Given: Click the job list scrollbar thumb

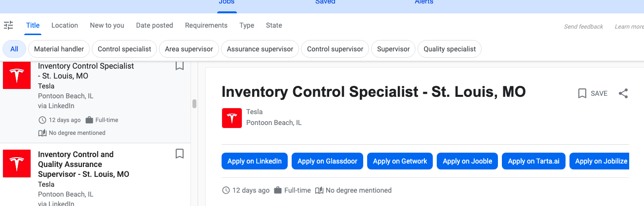Looking at the screenshot, I should tap(194, 104).
